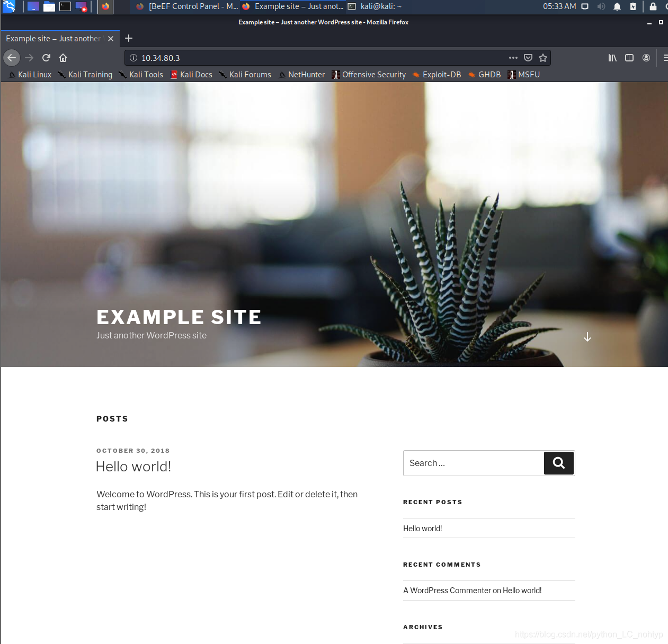Show desktop from the panel launcher
Image resolution: width=668 pixels, height=644 pixels.
coord(33,6)
